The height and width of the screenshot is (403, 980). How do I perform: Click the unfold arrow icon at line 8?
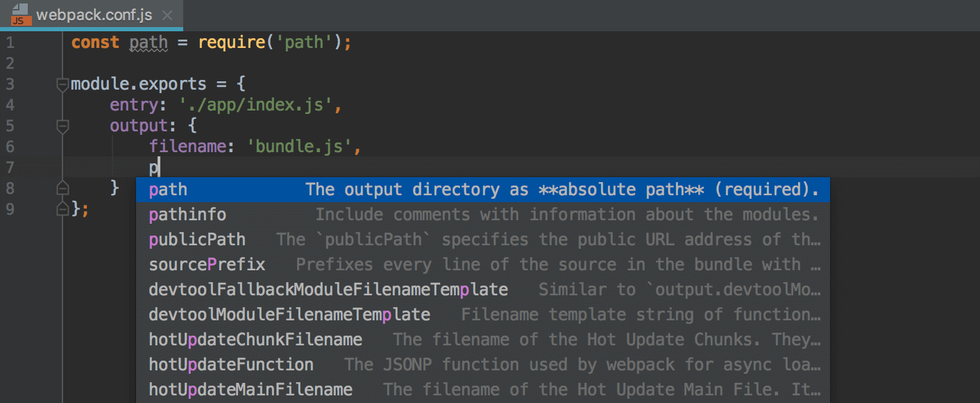pos(62,188)
